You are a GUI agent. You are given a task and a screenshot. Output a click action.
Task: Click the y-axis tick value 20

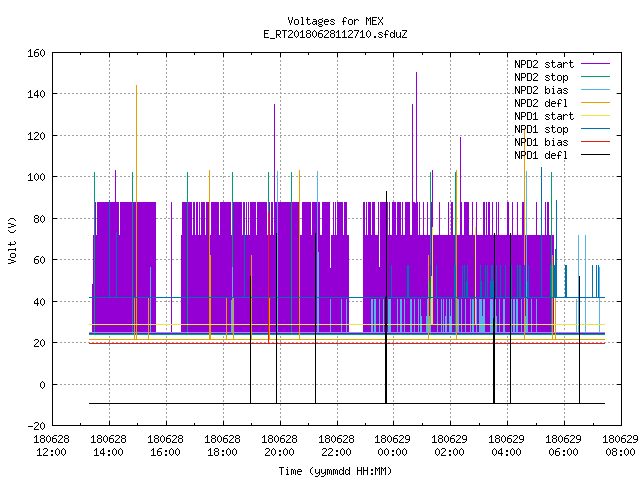click(39, 343)
